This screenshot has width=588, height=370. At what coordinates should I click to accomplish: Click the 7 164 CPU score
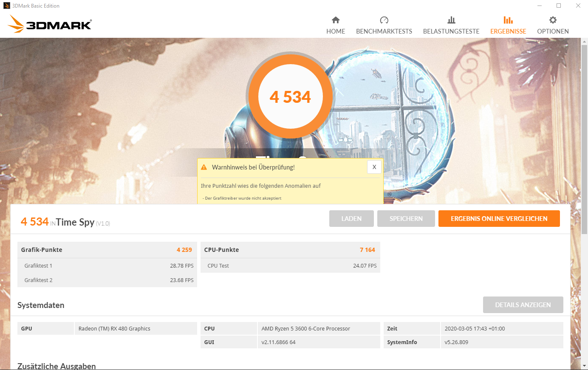click(367, 250)
